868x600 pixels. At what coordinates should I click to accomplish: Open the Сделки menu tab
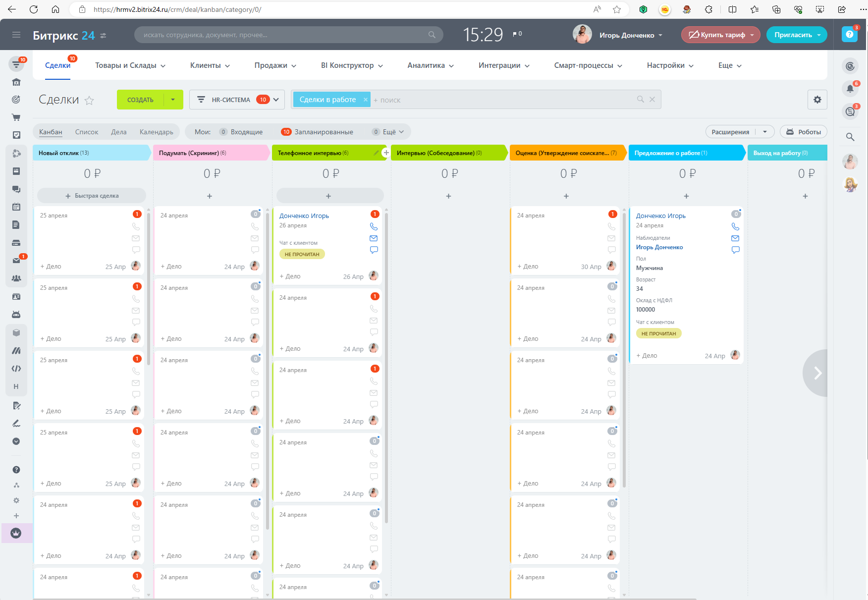pos(58,65)
